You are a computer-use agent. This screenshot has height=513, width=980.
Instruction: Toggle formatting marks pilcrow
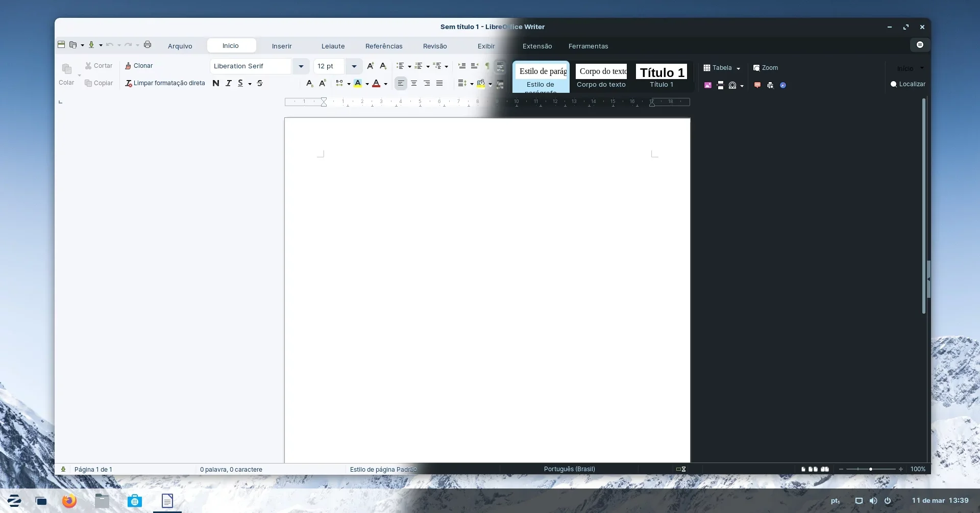[487, 66]
